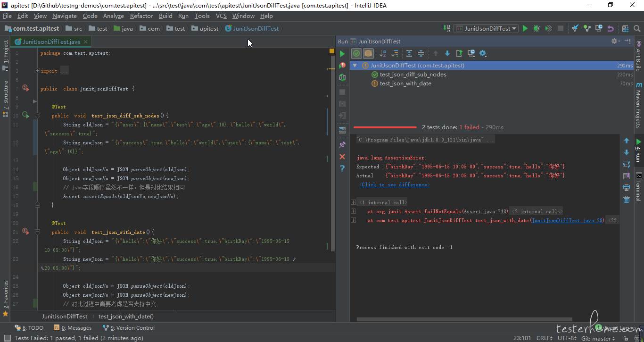The height and width of the screenshot is (342, 644).
Task: Click the VCS update project icon
Action: 575,28
